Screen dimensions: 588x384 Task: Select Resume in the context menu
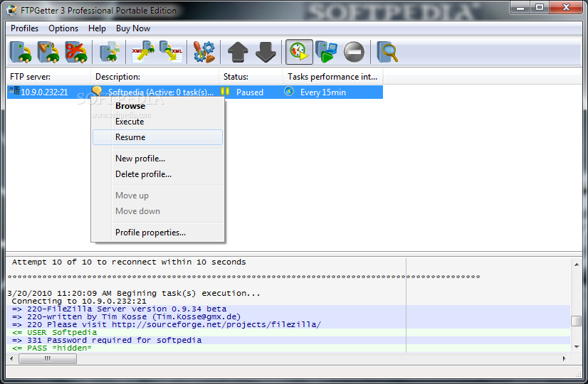tap(157, 137)
